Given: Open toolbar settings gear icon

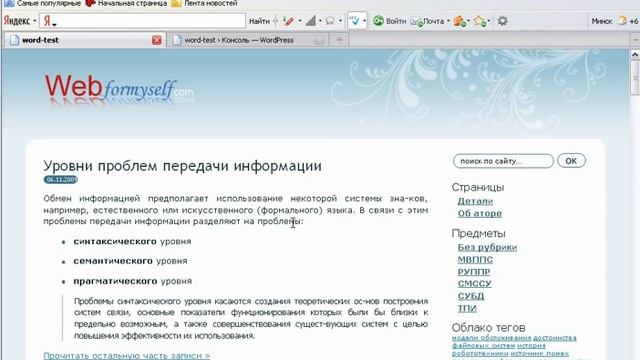Looking at the screenshot, I should click(x=503, y=21).
